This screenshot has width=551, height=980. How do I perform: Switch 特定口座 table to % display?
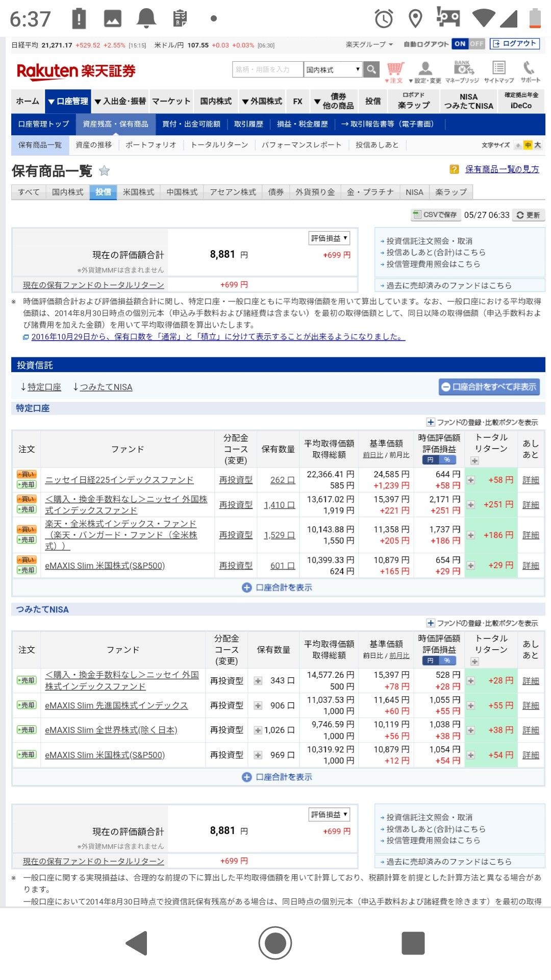click(447, 460)
